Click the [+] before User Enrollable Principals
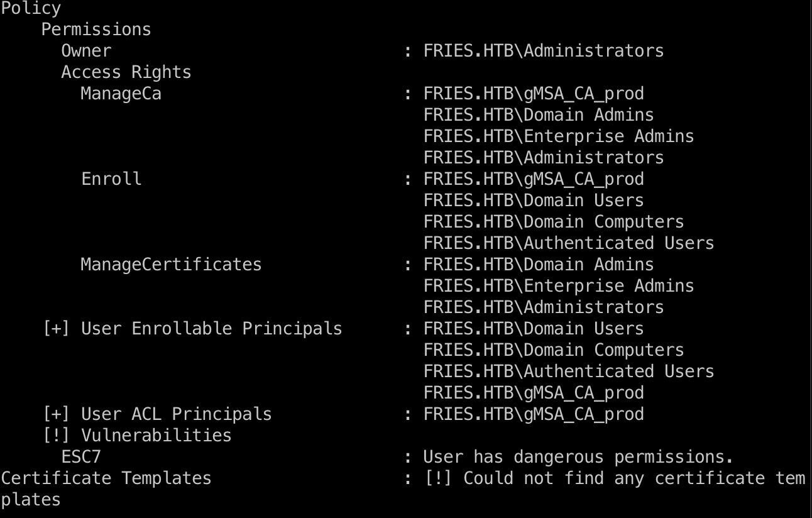The width and height of the screenshot is (812, 518). tap(56, 328)
